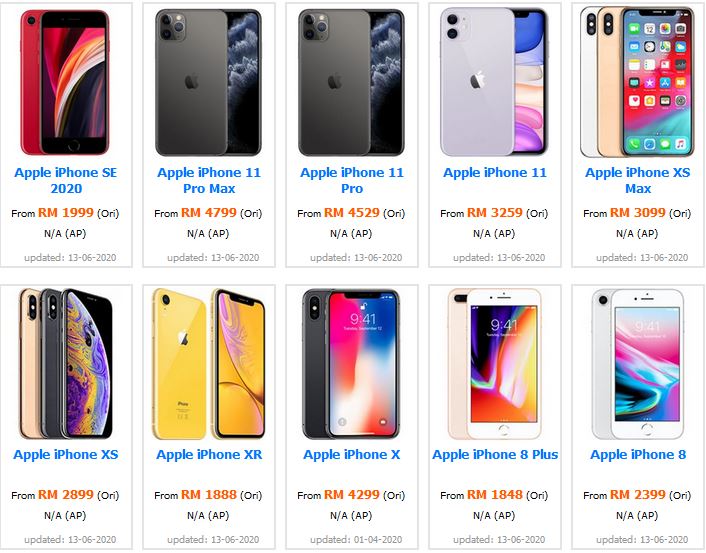This screenshot has height=553, width=706.
Task: Click the iPhone 11 Pro Max product photo
Action: pyautogui.click(x=208, y=82)
